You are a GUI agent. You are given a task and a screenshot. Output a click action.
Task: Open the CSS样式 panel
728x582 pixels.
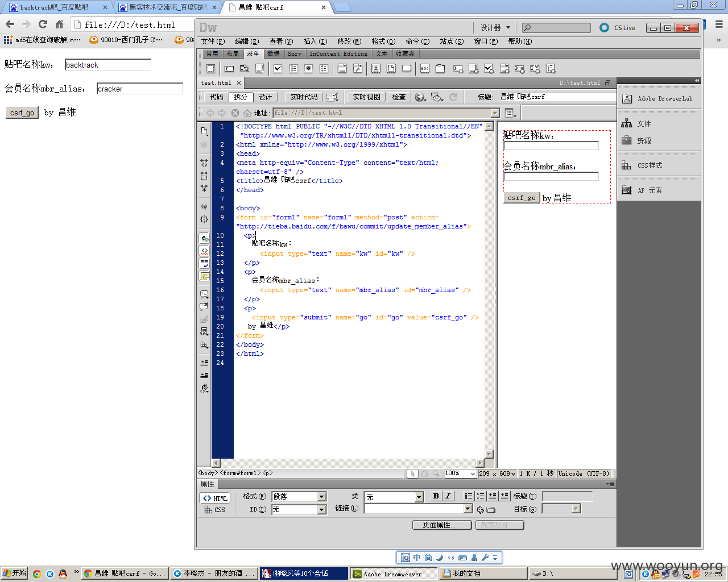642,165
